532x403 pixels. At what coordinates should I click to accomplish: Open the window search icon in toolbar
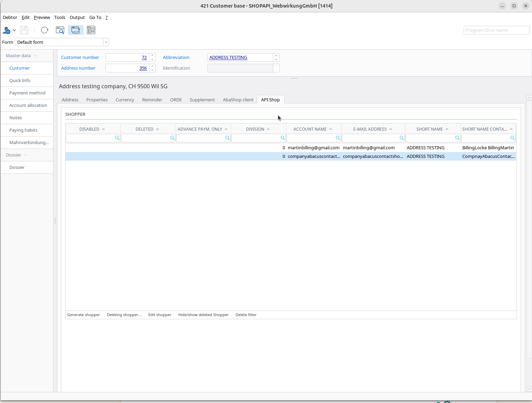point(60,30)
